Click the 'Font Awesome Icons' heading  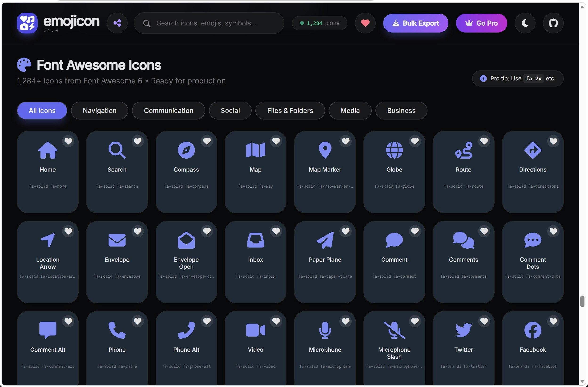coord(99,65)
